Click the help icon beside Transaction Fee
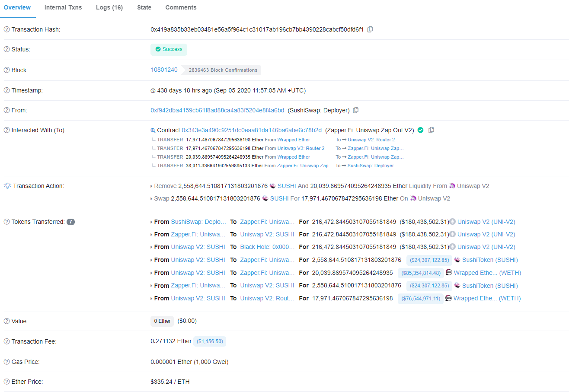 tap(6, 341)
